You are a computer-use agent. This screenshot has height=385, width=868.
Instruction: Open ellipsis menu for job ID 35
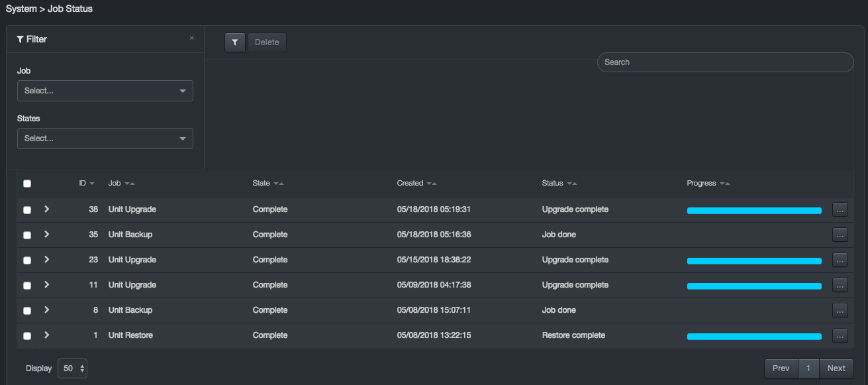pos(840,235)
